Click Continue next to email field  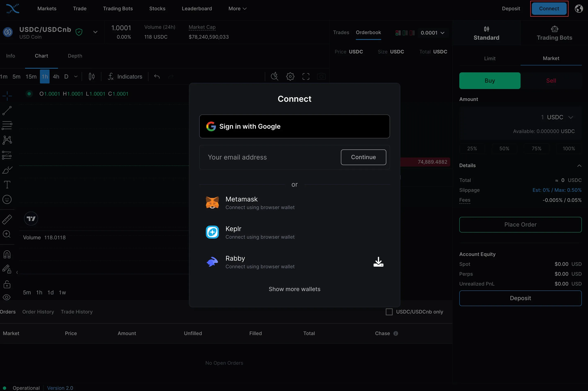(363, 157)
